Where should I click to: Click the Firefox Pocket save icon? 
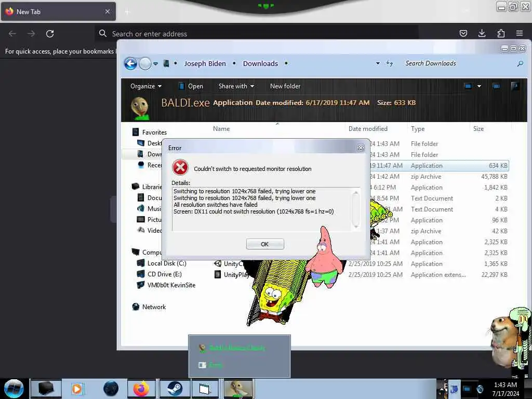[463, 33]
